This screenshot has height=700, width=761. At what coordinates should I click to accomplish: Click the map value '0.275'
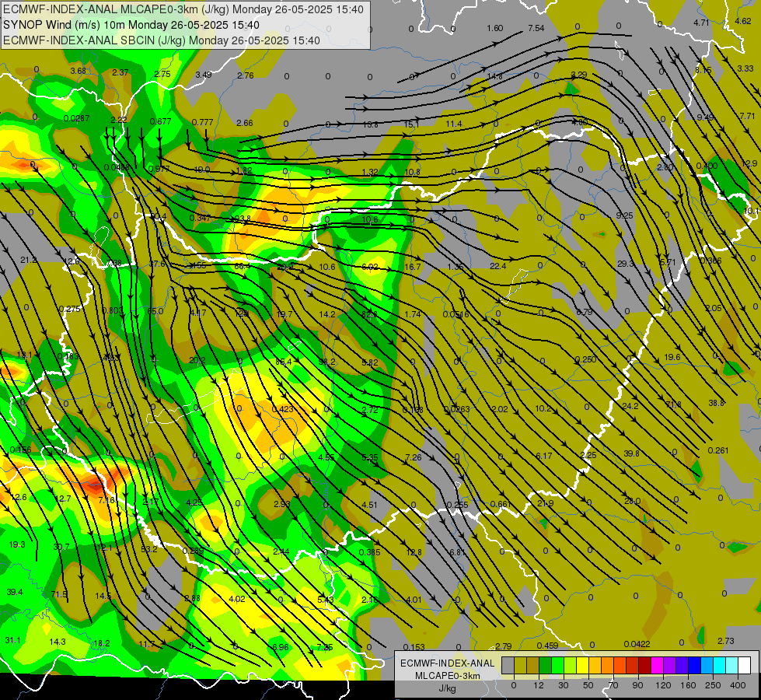(70, 309)
